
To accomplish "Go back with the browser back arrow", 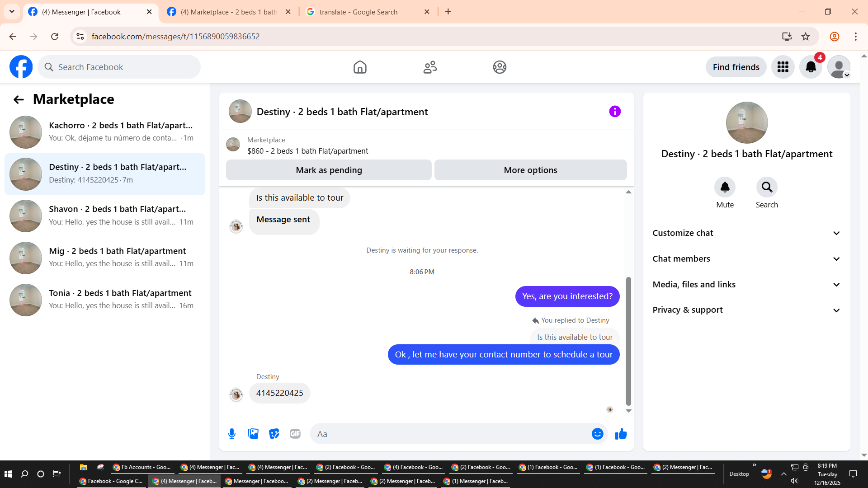I will coord(13,37).
